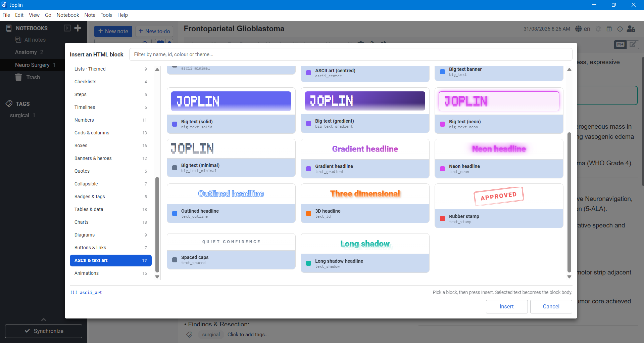Image resolution: width=644 pixels, height=343 pixels.
Task: Click the All notes icon in the sidebar
Action: click(18, 40)
